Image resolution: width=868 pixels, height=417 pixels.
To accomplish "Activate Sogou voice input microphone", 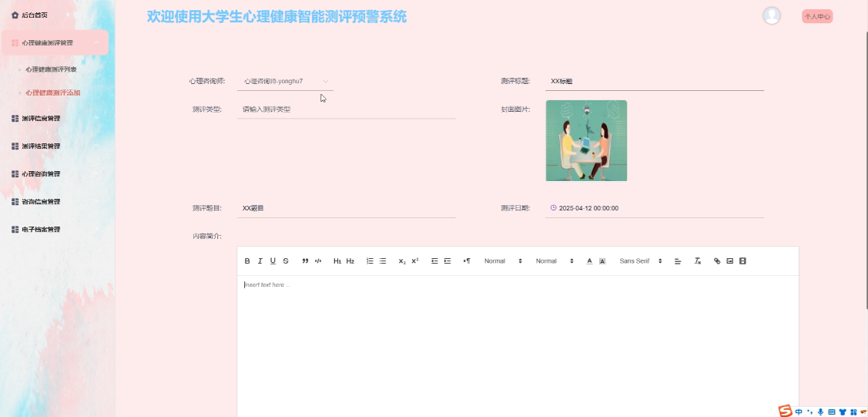I will 820,412.
